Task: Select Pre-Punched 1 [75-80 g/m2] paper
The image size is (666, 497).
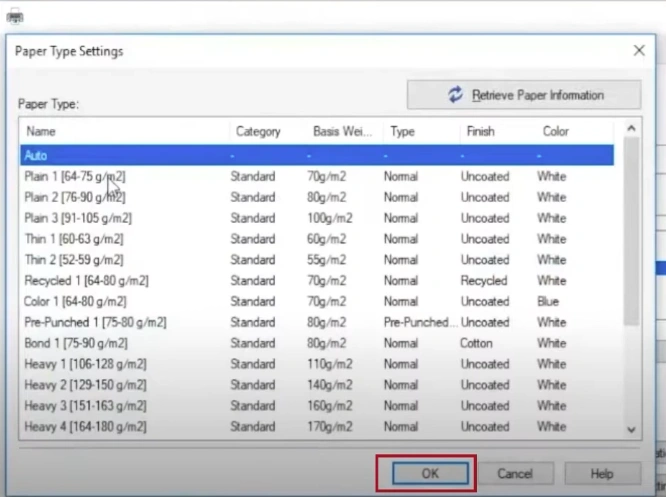Action: [x=317, y=322]
